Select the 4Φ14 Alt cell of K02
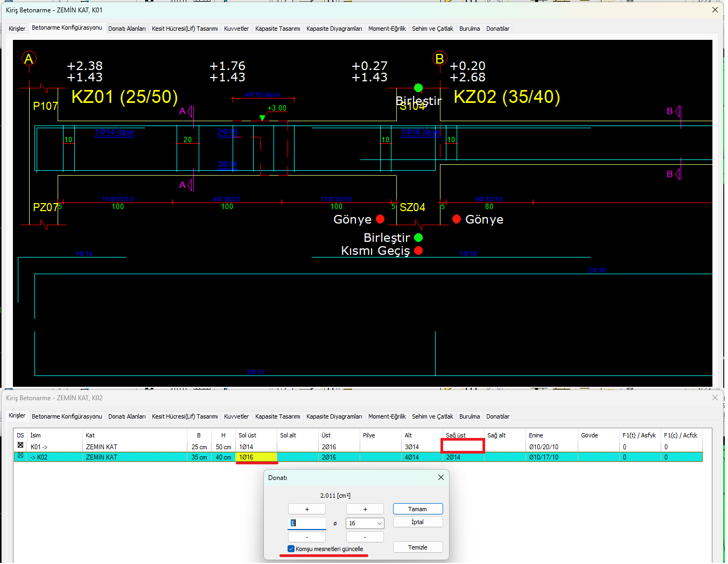Image resolution: width=728 pixels, height=564 pixels. [x=422, y=457]
